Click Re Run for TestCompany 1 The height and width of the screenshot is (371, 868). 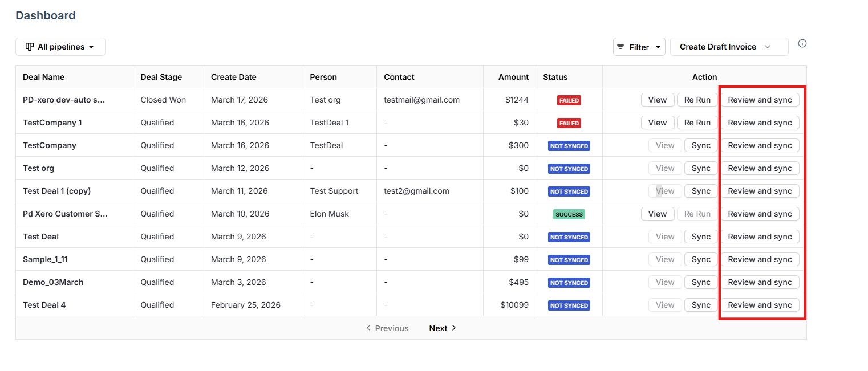[x=697, y=122]
